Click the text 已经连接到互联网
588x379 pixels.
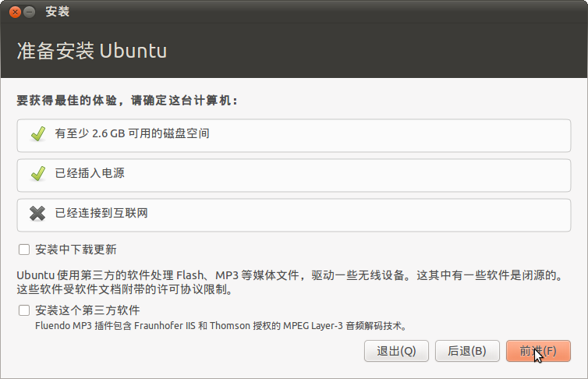point(101,213)
